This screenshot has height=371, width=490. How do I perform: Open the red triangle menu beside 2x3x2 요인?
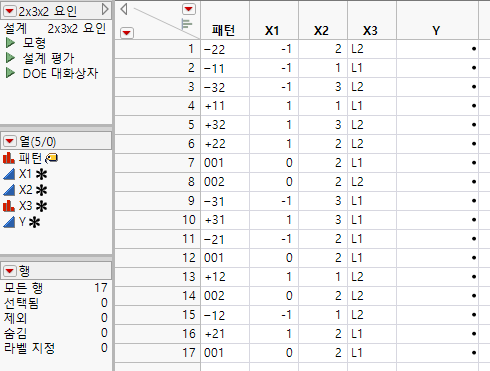coord(9,11)
